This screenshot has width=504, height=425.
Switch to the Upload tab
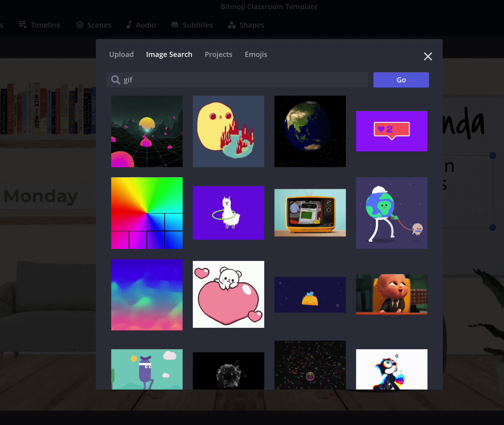pyautogui.click(x=121, y=54)
